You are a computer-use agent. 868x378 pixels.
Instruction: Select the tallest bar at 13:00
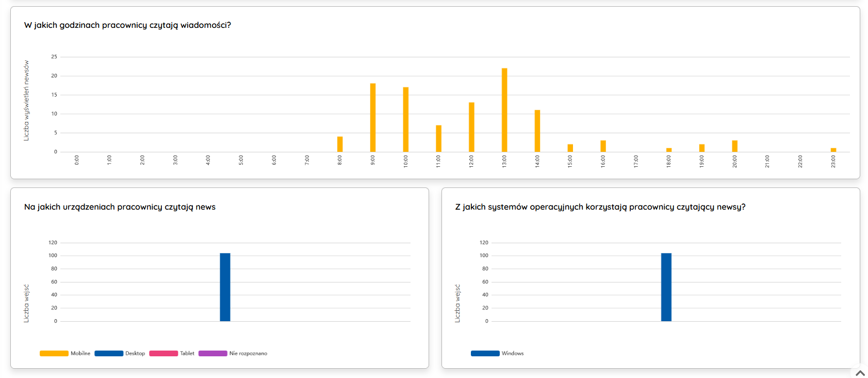(504, 110)
